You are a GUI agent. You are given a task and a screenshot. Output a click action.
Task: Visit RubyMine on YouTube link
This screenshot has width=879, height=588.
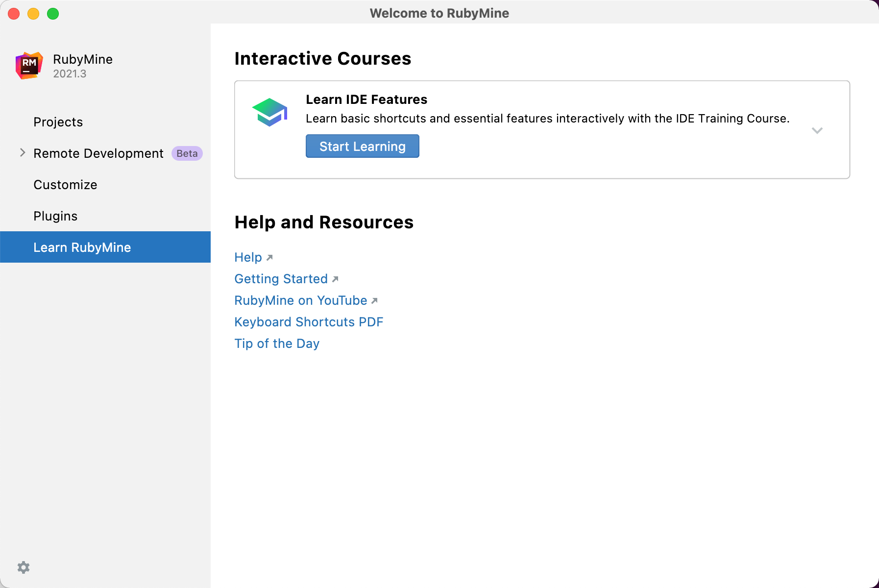300,300
